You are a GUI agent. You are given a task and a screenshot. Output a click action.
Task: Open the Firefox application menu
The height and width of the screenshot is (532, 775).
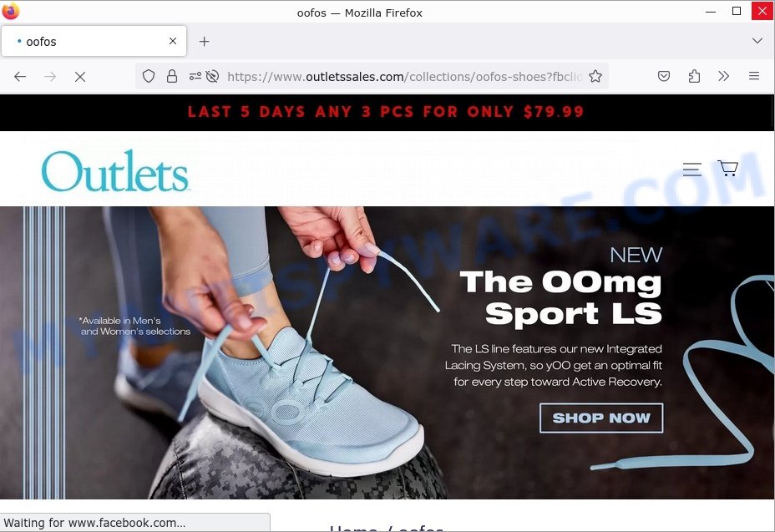(754, 76)
